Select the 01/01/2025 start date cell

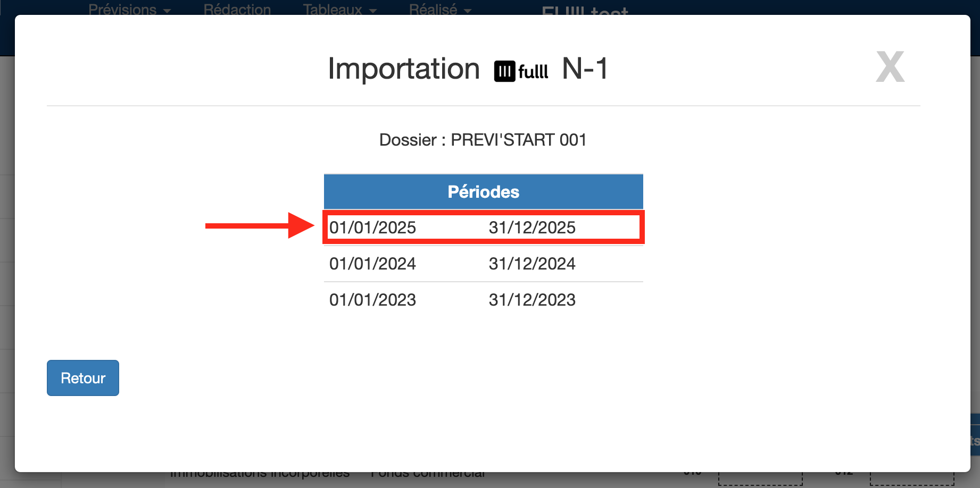(x=372, y=228)
